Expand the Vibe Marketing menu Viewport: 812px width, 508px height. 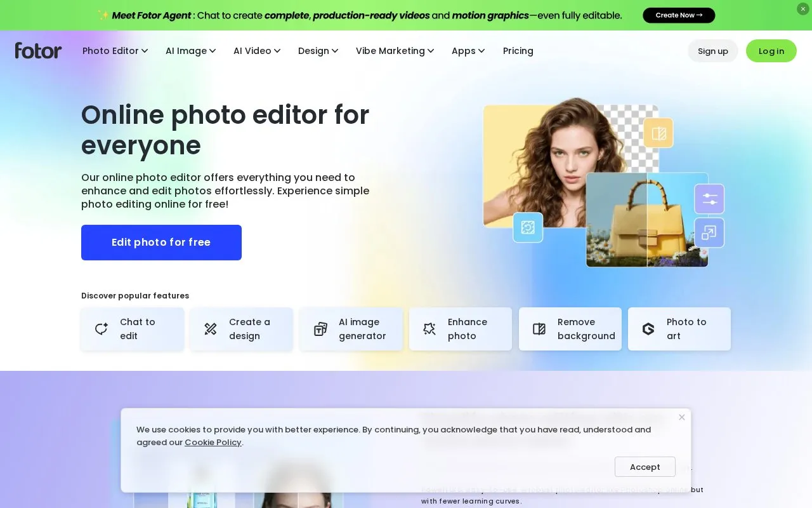tap(395, 51)
